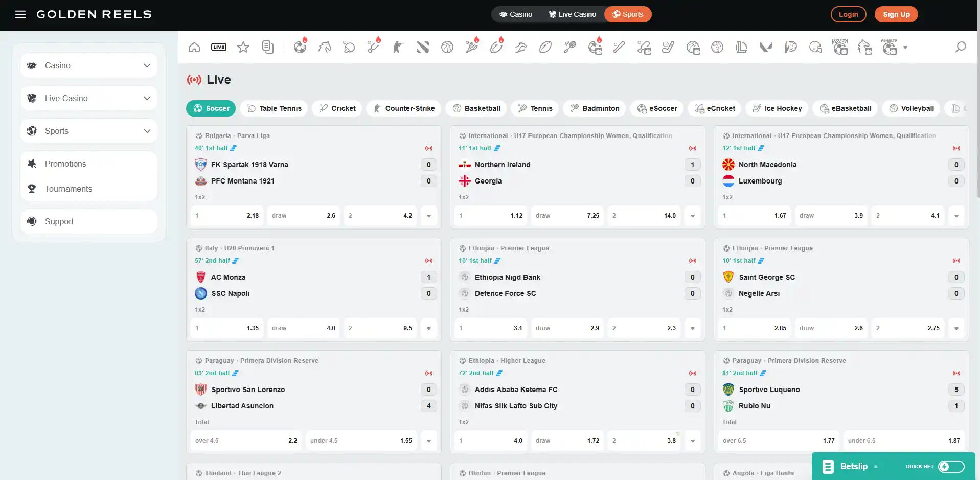Open the LIVE events icon
This screenshot has height=480, width=980.
(219, 48)
